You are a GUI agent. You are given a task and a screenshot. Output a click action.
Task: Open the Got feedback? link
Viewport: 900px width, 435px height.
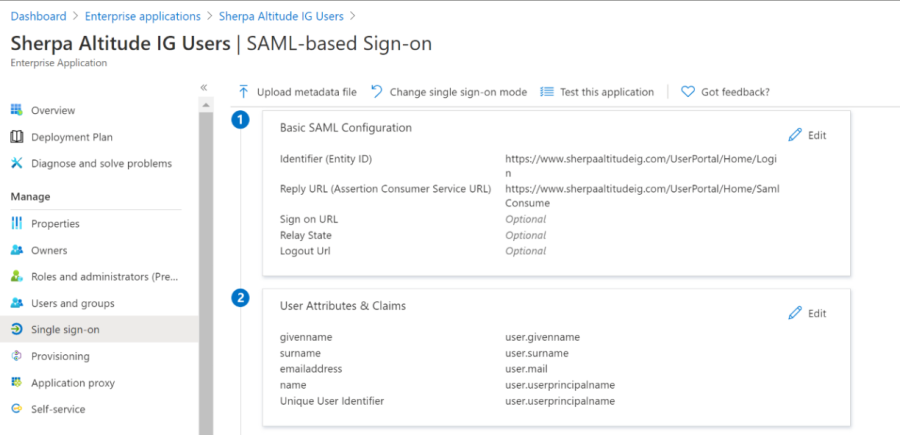coord(725,92)
